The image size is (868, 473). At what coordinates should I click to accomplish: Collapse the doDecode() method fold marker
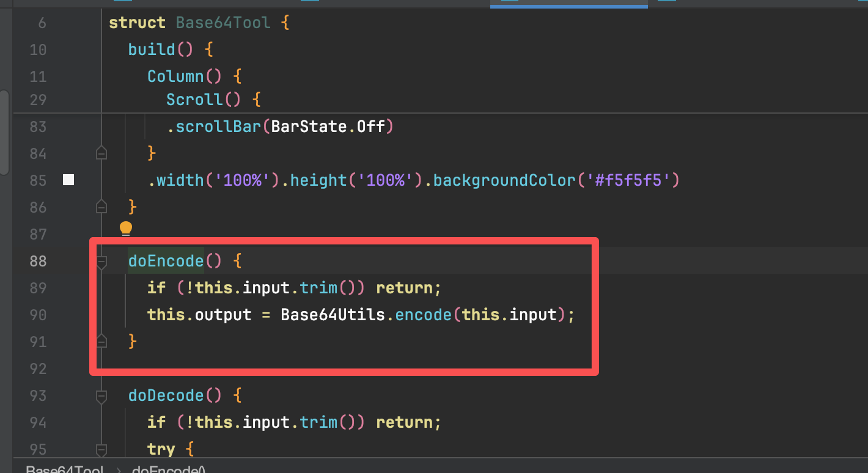(x=101, y=396)
